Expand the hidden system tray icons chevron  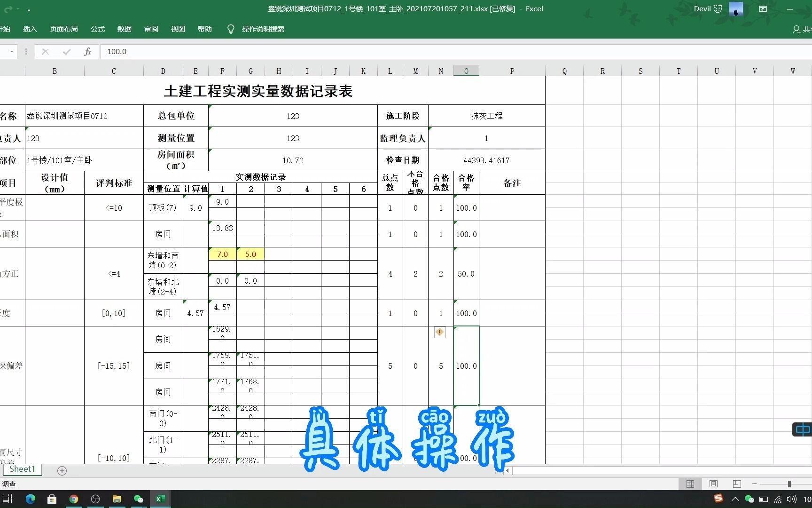point(735,499)
